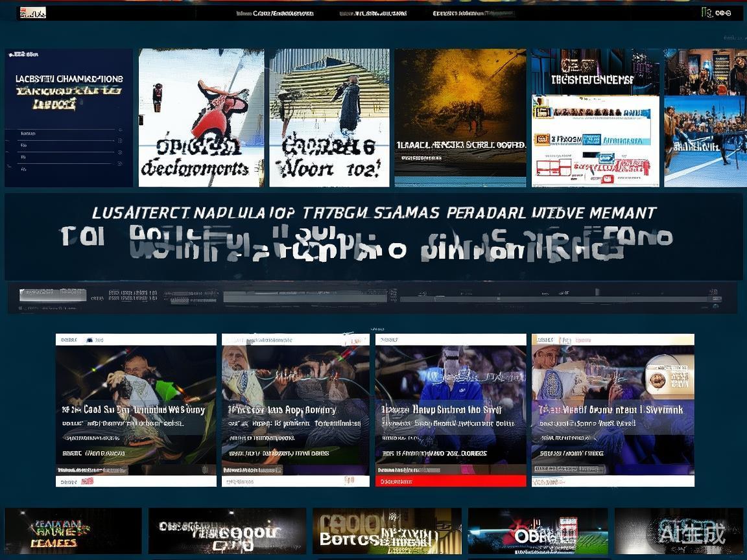The width and height of the screenshot is (747, 560).
Task: Open bottom tile with neon orange text
Action: click(x=73, y=531)
